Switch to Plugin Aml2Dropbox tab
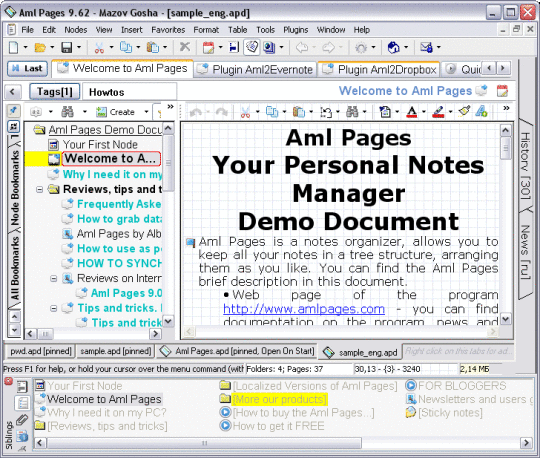This screenshot has height=458, width=540. (x=378, y=70)
